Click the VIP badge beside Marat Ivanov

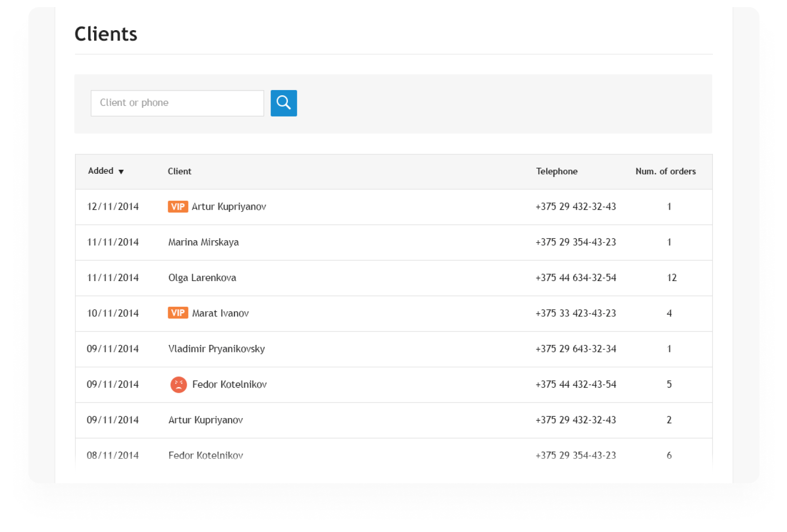tap(178, 313)
